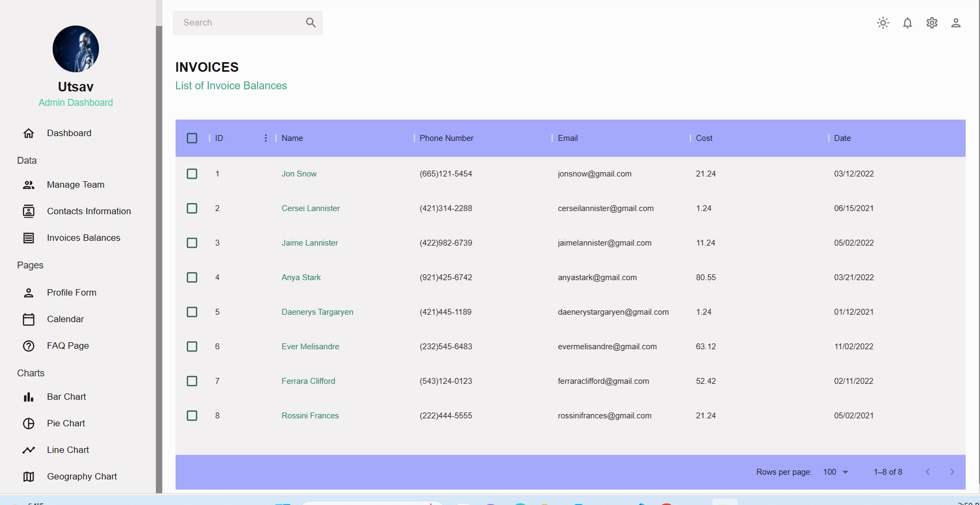Click the Name column header to sort

[292, 138]
